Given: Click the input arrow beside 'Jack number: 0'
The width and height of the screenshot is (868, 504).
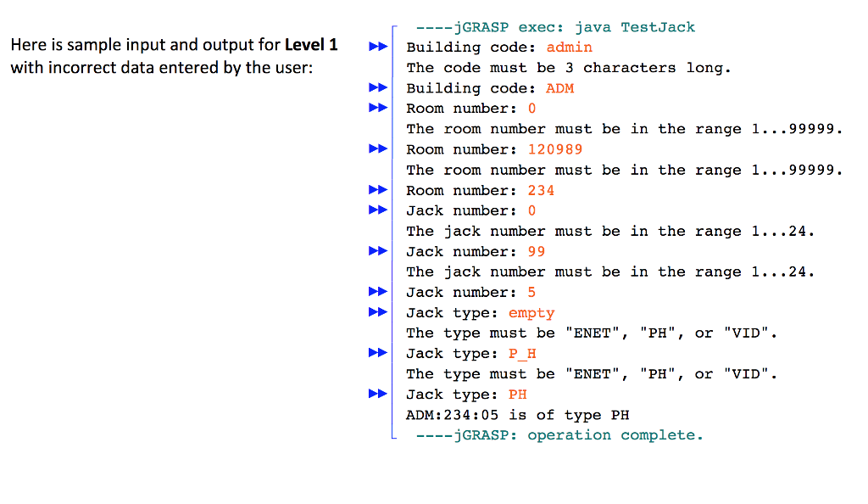Looking at the screenshot, I should tap(377, 210).
